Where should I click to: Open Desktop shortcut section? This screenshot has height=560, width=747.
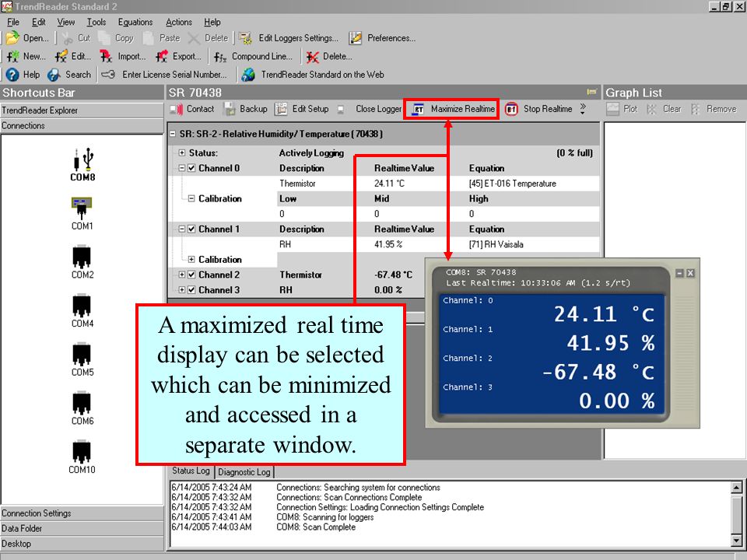pyautogui.click(x=82, y=544)
